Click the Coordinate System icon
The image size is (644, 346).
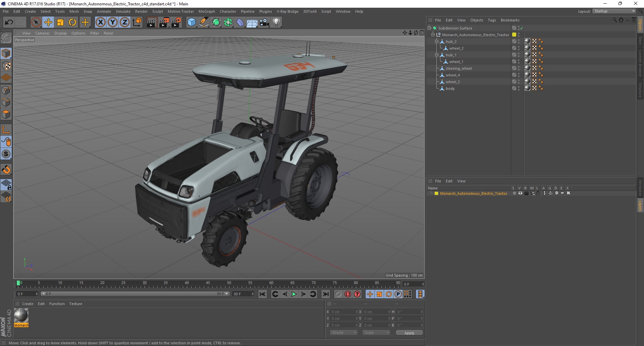[x=137, y=22]
